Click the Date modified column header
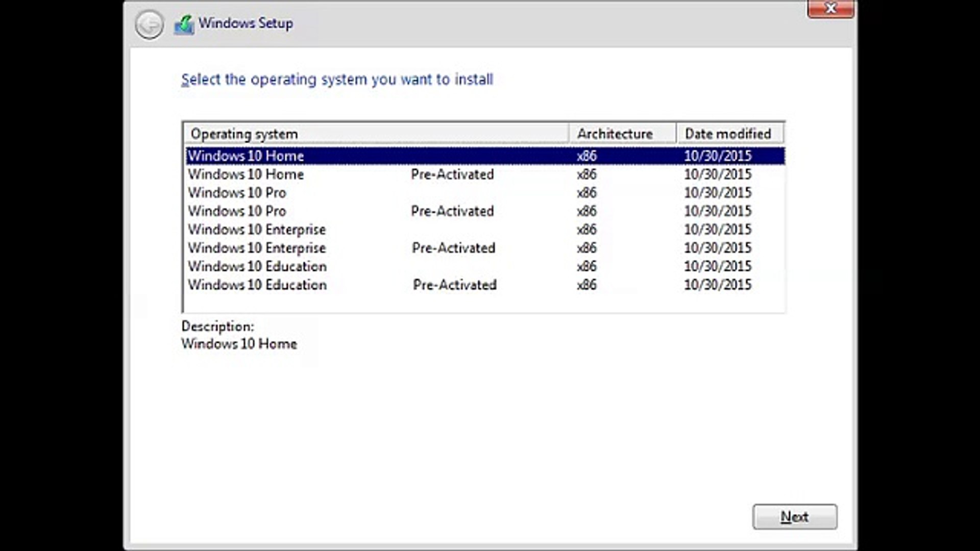This screenshot has height=551, width=980. pyautogui.click(x=728, y=134)
